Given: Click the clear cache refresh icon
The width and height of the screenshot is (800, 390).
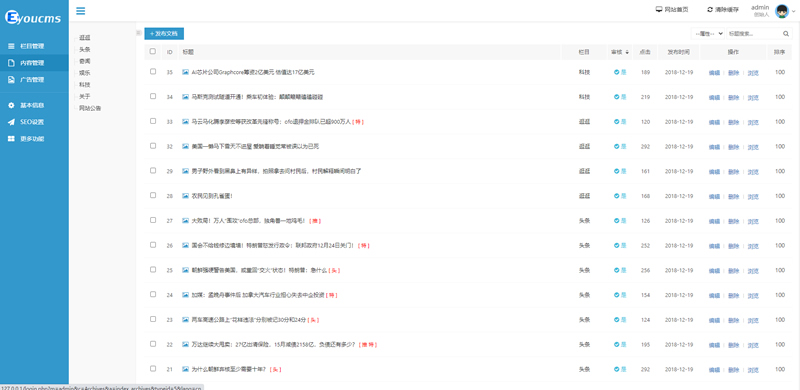Looking at the screenshot, I should pyautogui.click(x=710, y=10).
